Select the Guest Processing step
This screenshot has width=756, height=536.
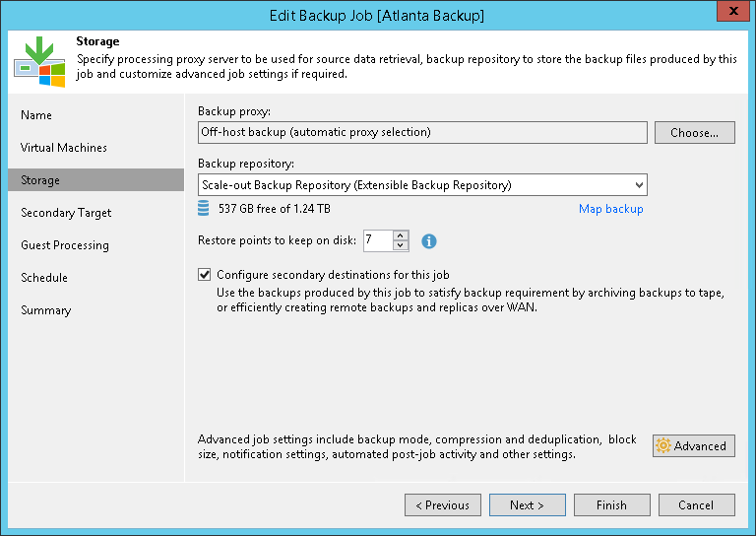pos(65,245)
